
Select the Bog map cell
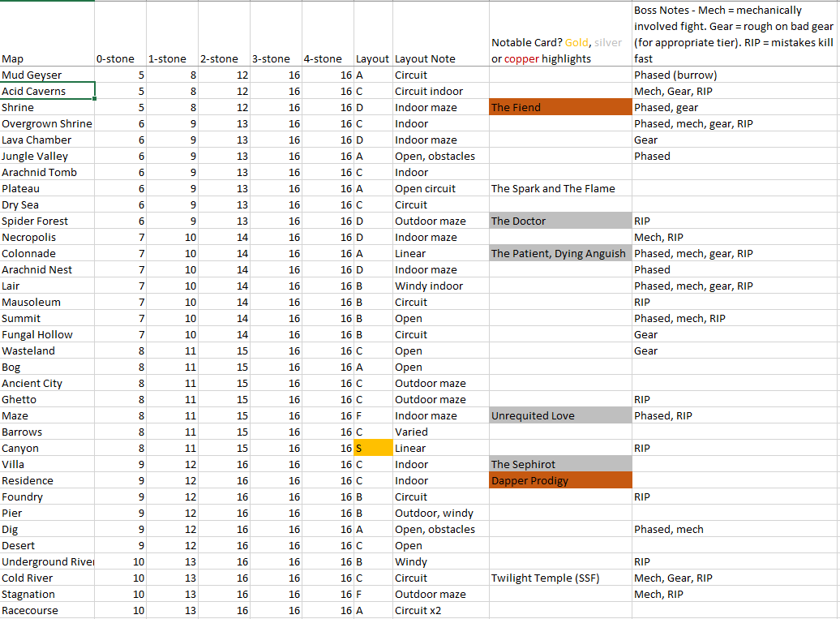pyautogui.click(x=47, y=368)
